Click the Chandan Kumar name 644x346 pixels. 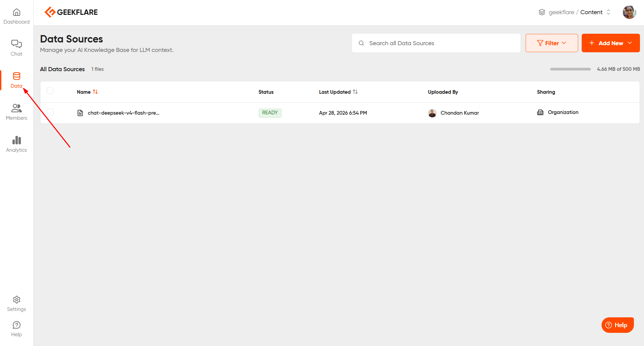(460, 113)
